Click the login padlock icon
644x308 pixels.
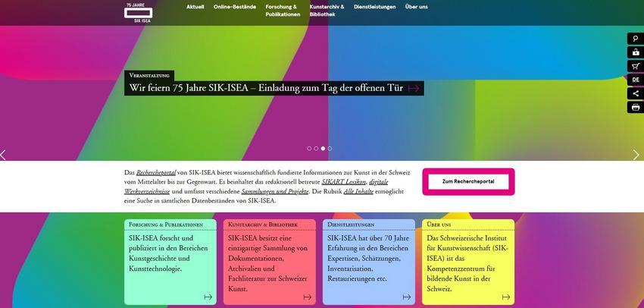(x=636, y=52)
